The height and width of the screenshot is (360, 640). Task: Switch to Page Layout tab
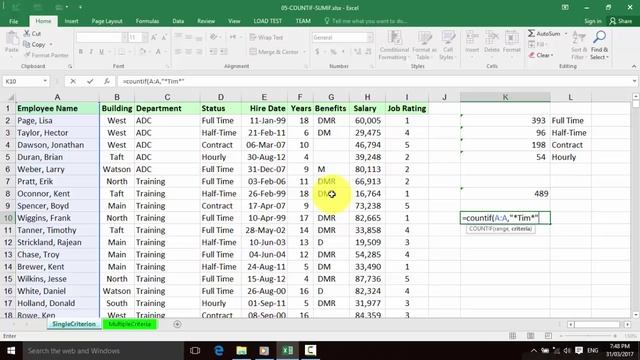[x=107, y=21]
